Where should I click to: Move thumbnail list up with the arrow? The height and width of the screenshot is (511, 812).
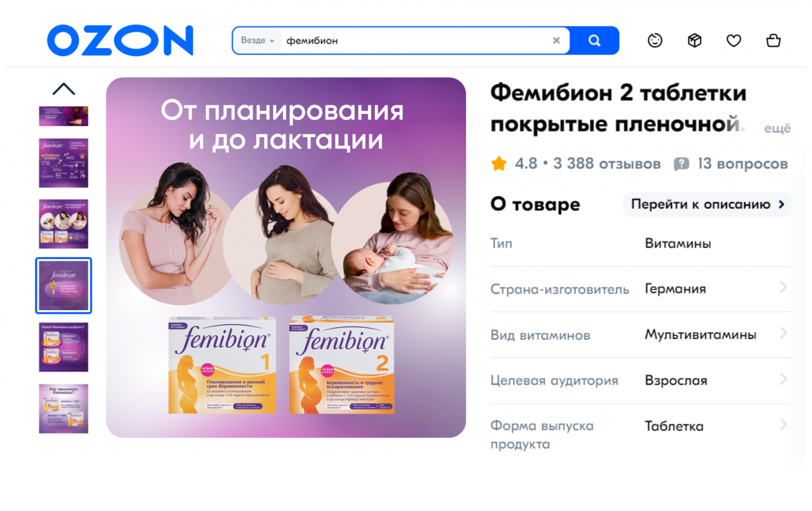(x=64, y=89)
